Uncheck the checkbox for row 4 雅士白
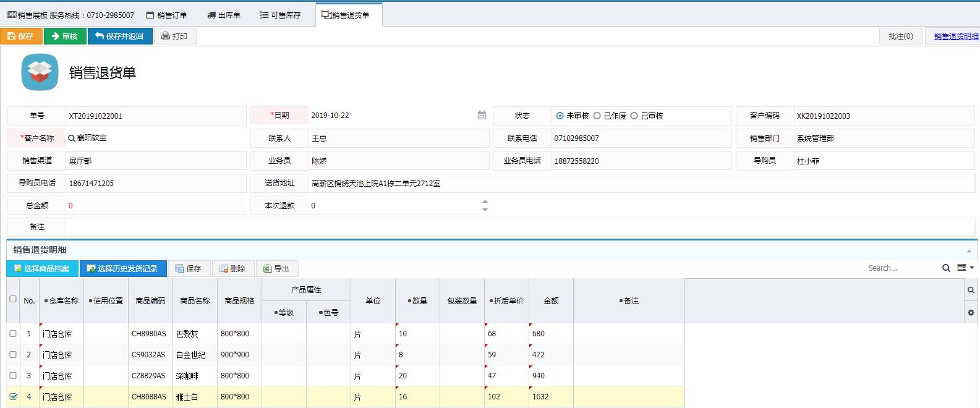The width and height of the screenshot is (980, 408). point(13,397)
